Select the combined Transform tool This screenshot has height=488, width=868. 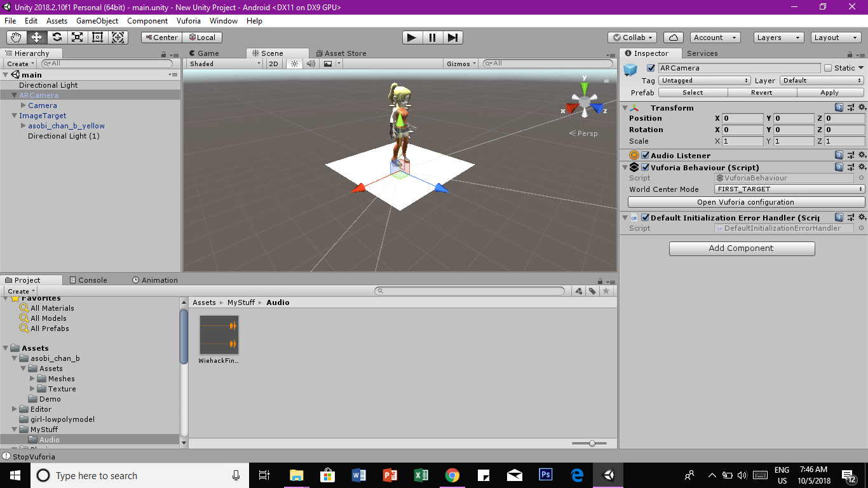(118, 37)
